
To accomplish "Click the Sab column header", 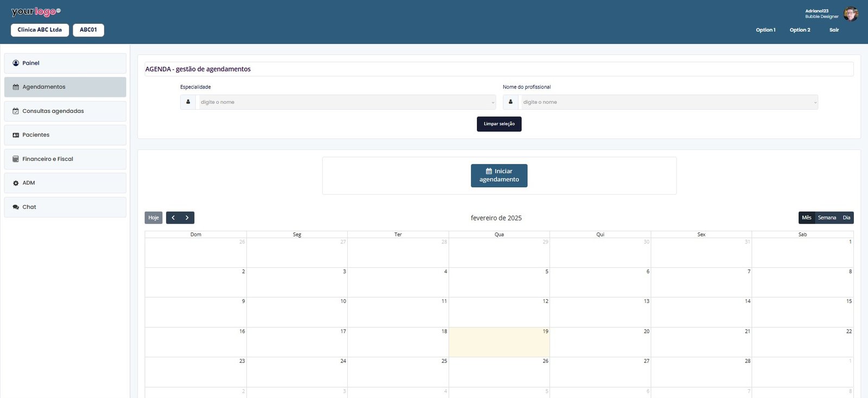I will point(802,235).
